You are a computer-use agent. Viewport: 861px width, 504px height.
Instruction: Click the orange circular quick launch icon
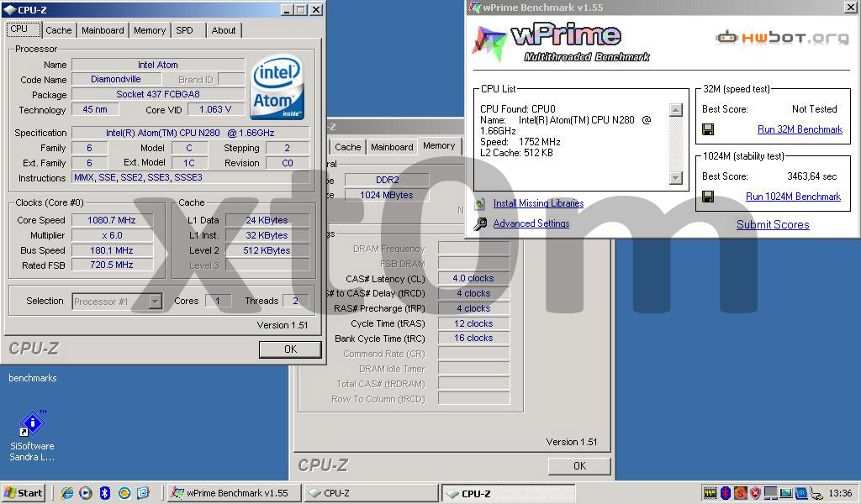click(124, 493)
